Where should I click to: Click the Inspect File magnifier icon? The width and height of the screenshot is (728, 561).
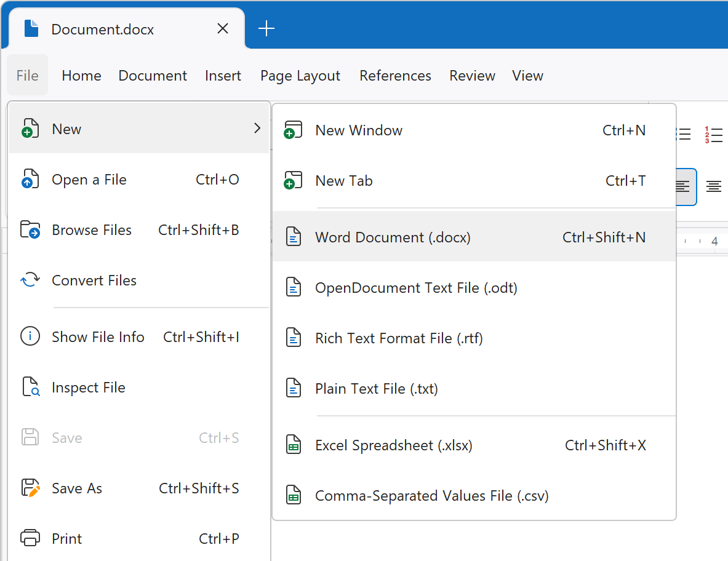(30, 388)
